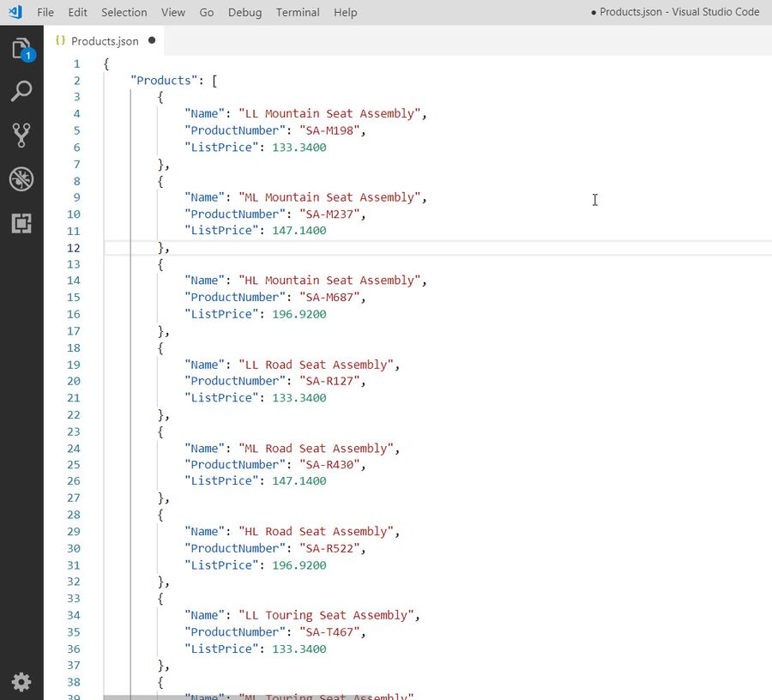Open the Debug menu
The image size is (772, 700).
point(244,12)
